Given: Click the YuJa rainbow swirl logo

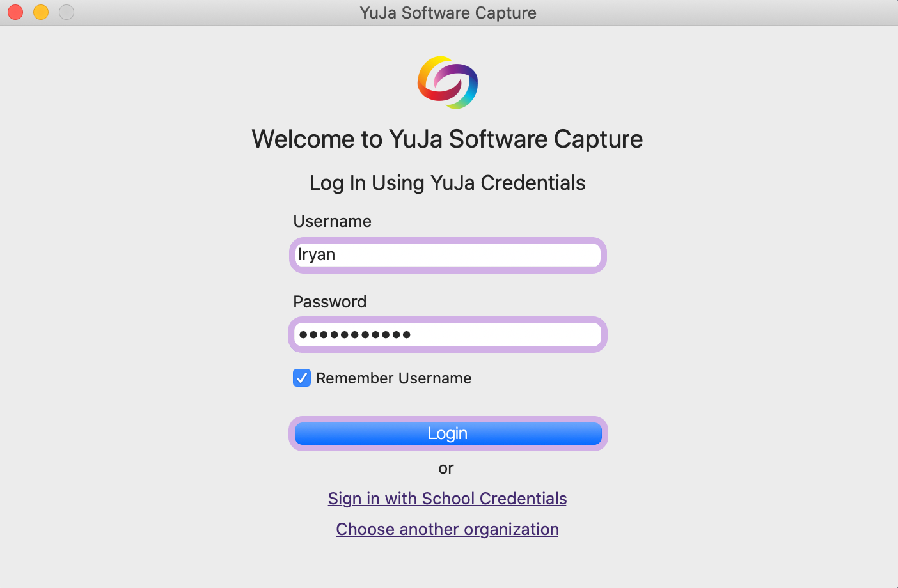Looking at the screenshot, I should pos(448,82).
